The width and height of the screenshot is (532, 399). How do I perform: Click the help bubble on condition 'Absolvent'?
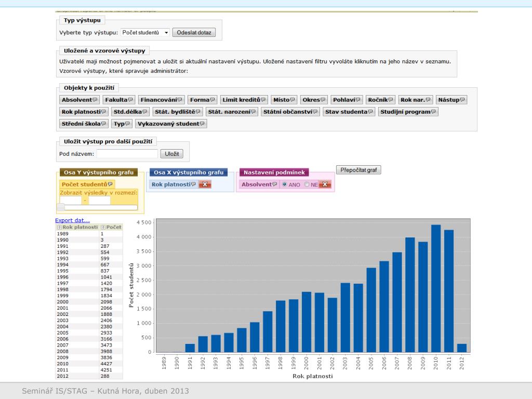275,184
